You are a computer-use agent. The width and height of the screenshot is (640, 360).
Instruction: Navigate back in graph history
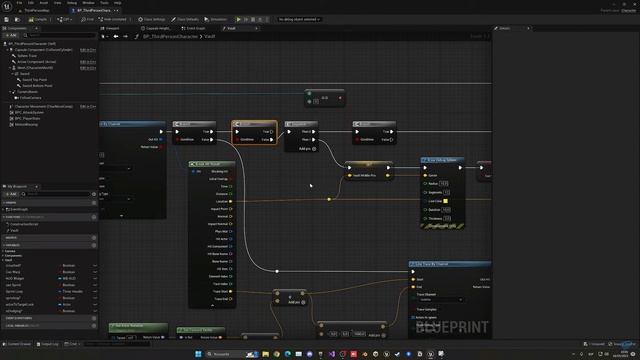116,36
